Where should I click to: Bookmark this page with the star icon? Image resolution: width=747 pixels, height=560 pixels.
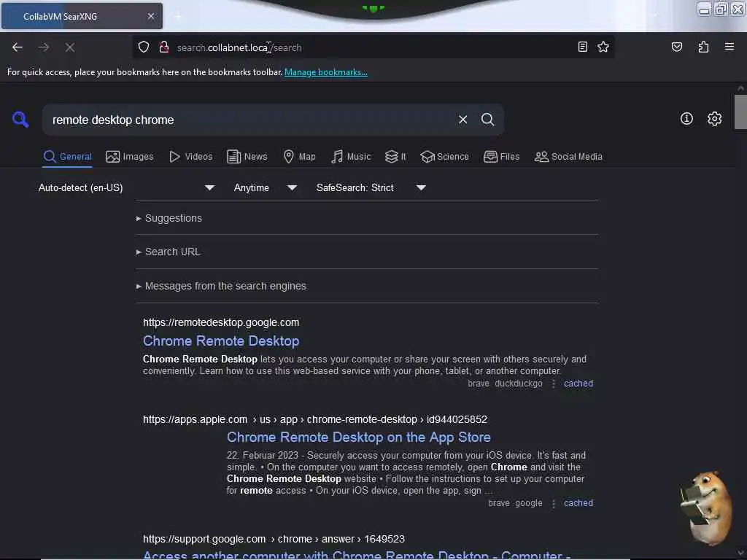[x=603, y=47]
